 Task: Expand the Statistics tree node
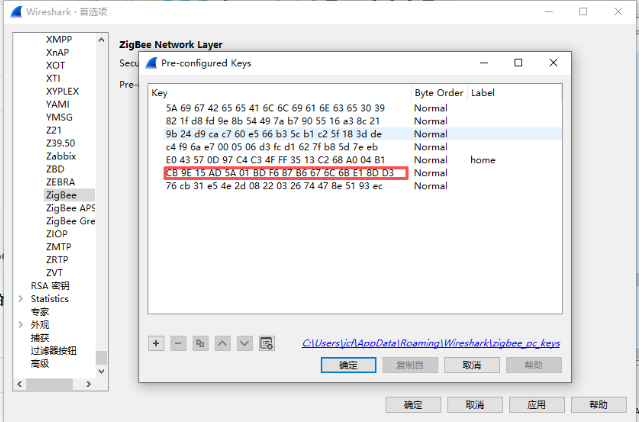click(21, 299)
